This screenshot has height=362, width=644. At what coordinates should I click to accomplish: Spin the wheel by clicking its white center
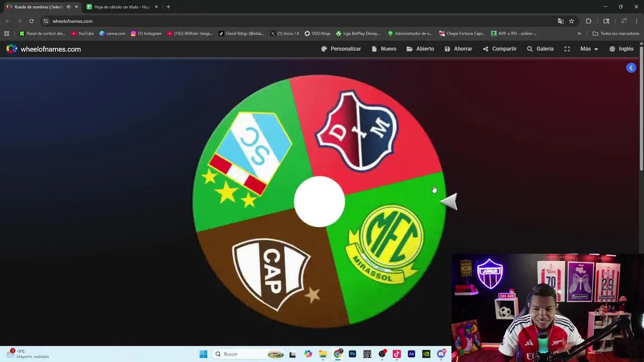[x=319, y=201]
